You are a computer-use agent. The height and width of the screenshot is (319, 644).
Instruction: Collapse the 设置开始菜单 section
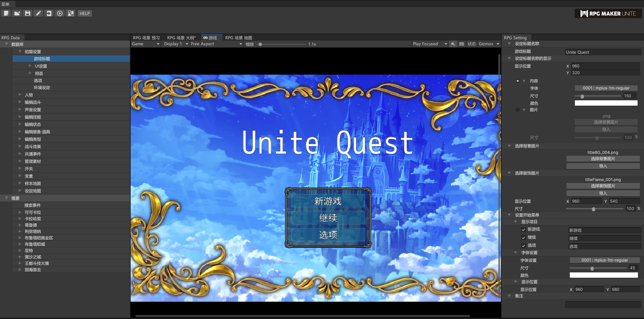pyautogui.click(x=509, y=215)
